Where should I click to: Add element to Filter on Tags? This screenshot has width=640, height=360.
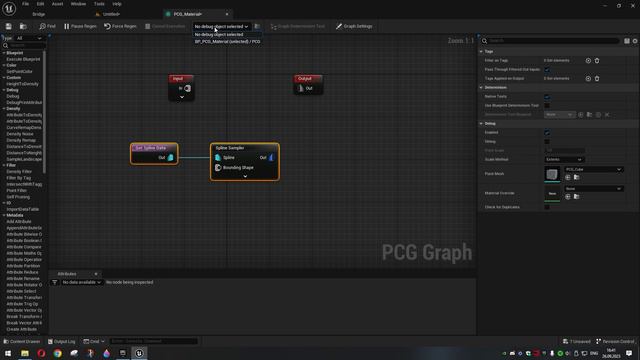[588, 61]
